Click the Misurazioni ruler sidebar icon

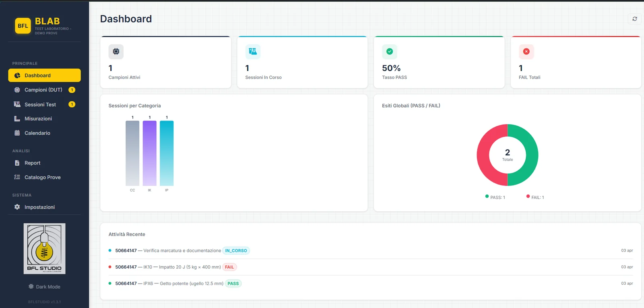17,119
